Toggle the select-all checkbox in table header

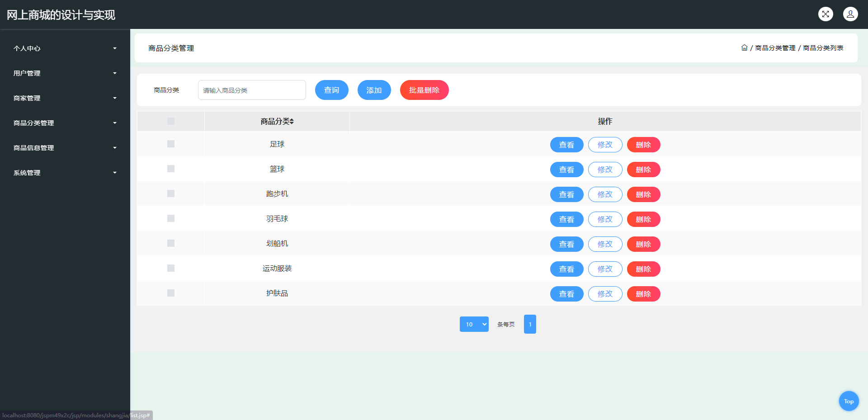pyautogui.click(x=171, y=121)
